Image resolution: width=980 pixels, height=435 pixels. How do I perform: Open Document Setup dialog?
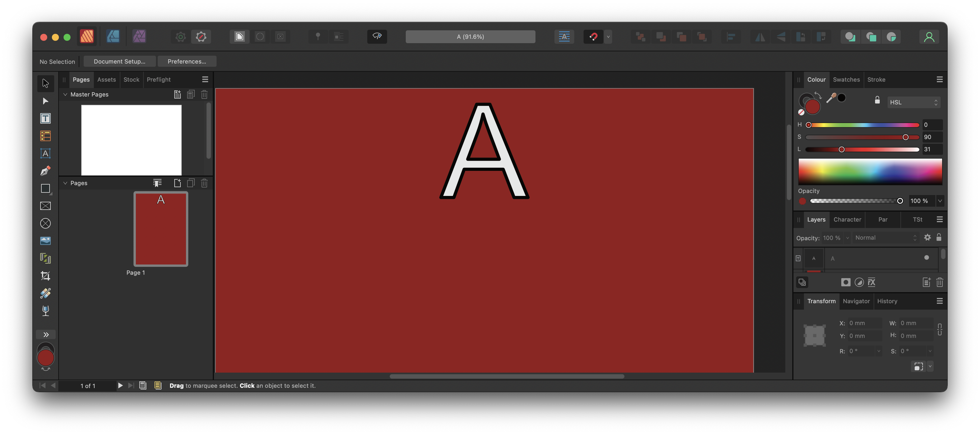point(120,61)
